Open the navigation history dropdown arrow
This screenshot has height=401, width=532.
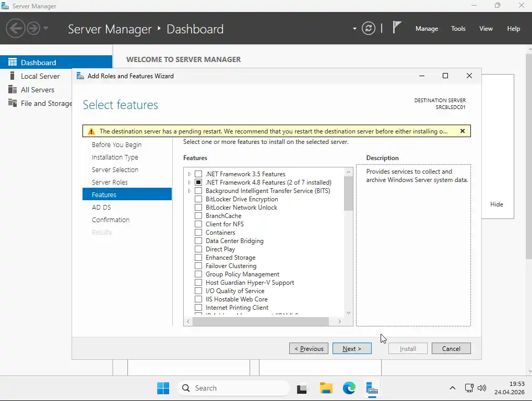46,28
